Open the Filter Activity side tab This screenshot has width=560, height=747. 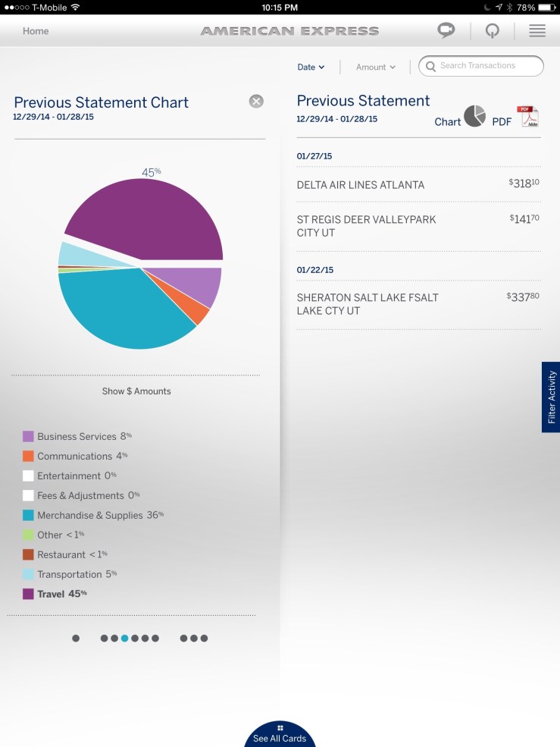point(551,397)
